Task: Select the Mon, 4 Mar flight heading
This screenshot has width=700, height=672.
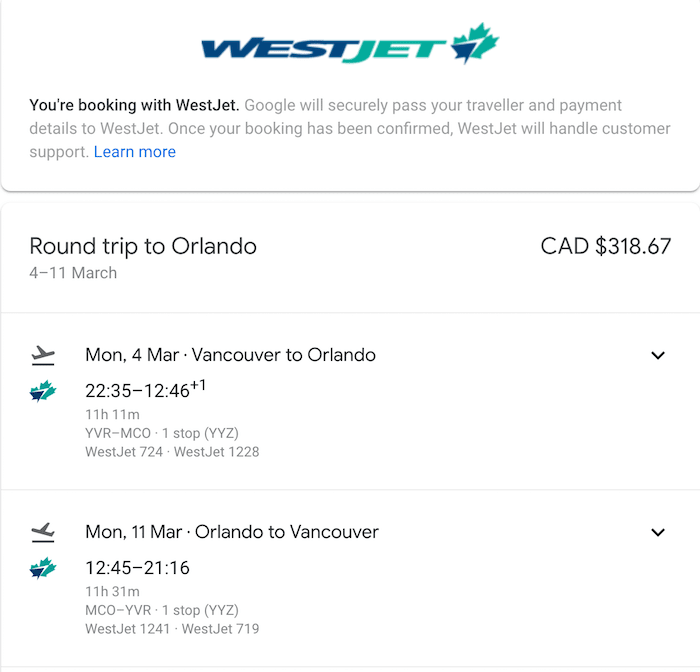Action: point(230,355)
